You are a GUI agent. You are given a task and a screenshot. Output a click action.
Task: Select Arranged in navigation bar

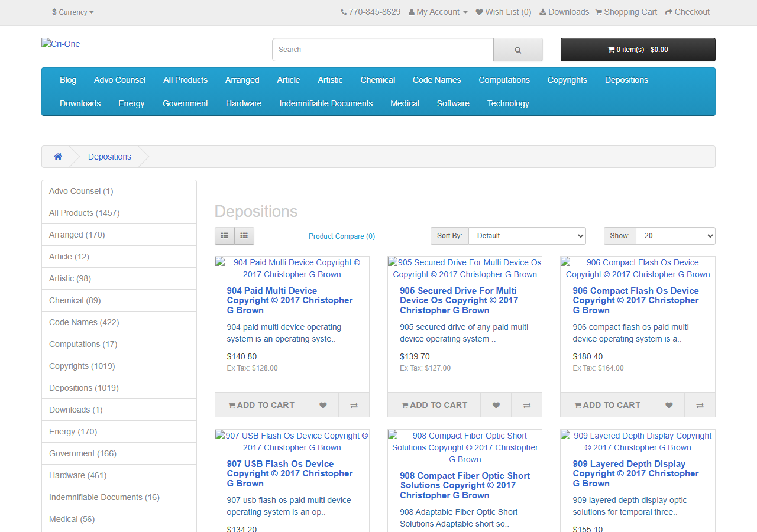242,80
